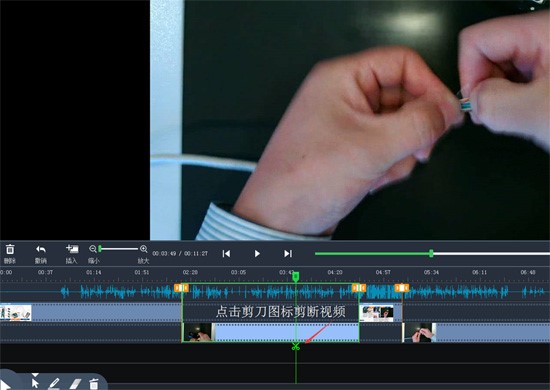Click the first orange transition marker
550x390 pixels.
(181, 288)
